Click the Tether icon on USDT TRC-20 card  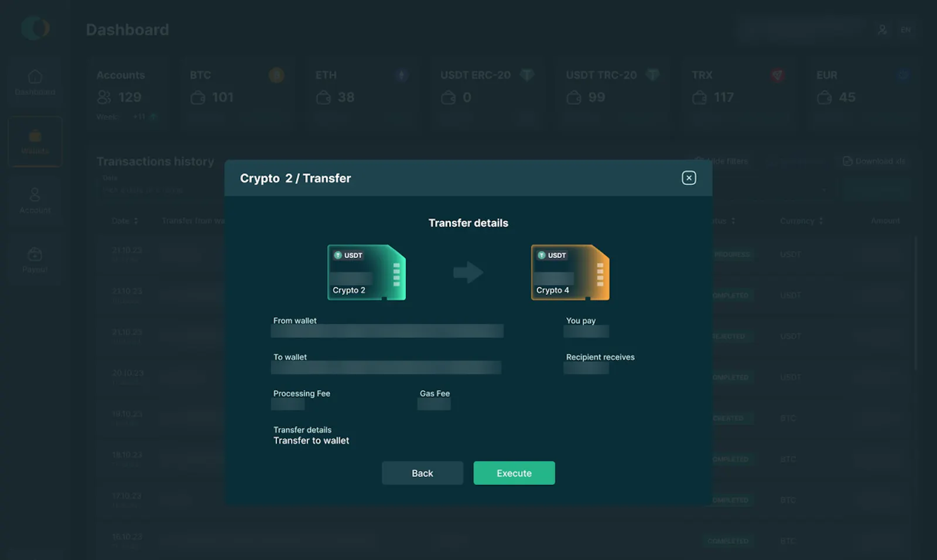pyautogui.click(x=652, y=75)
